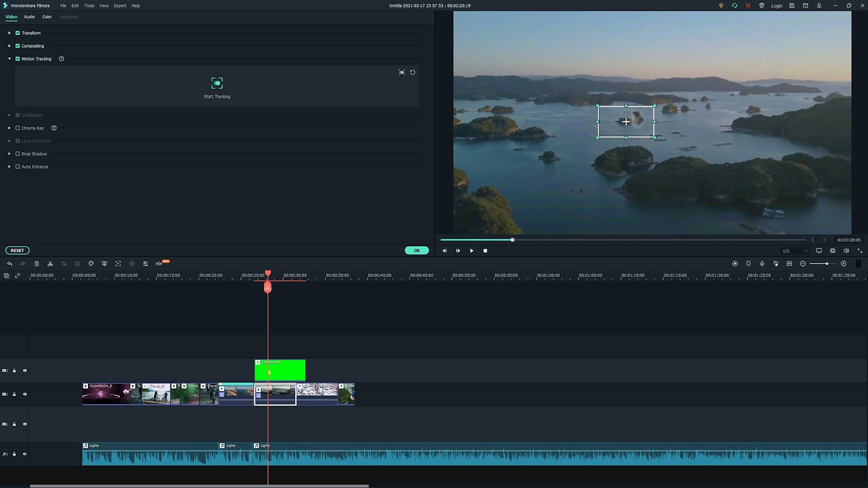Enable the Chroma Key checkbox

point(18,128)
